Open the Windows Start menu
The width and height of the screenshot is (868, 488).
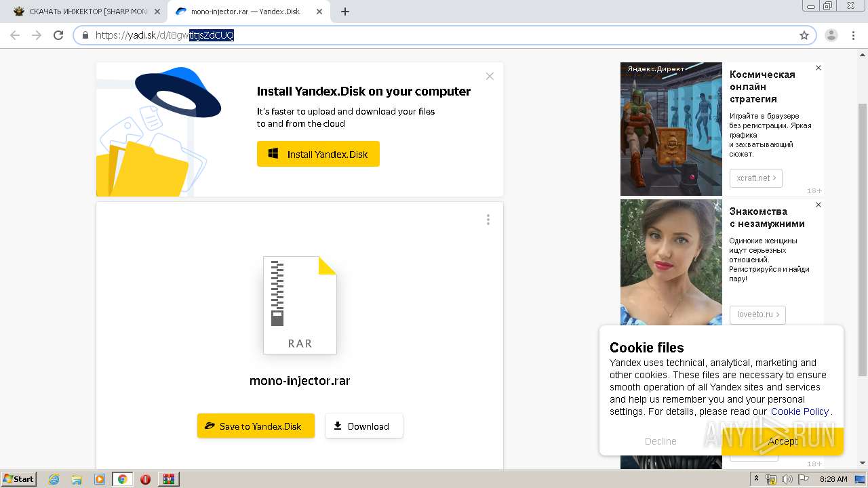coord(19,479)
